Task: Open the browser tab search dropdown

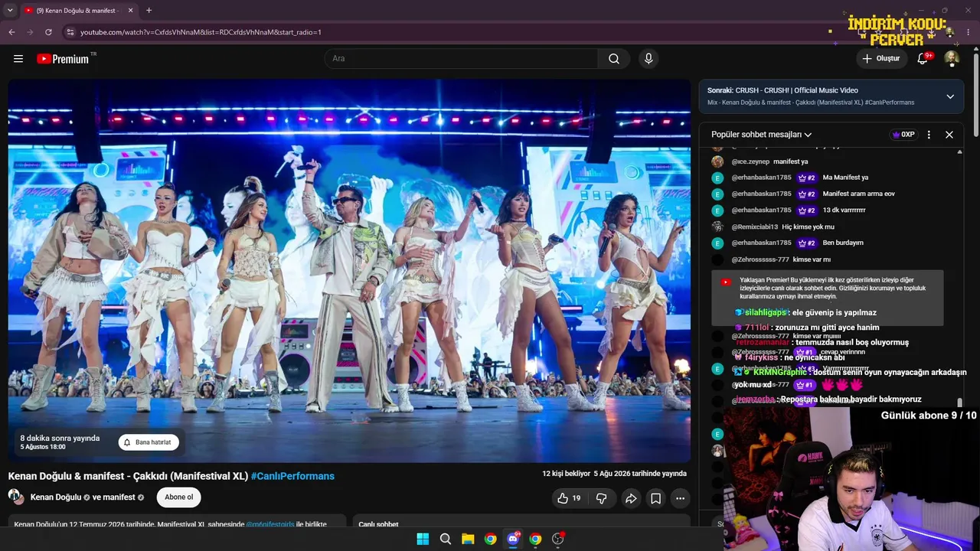Action: click(x=10, y=11)
